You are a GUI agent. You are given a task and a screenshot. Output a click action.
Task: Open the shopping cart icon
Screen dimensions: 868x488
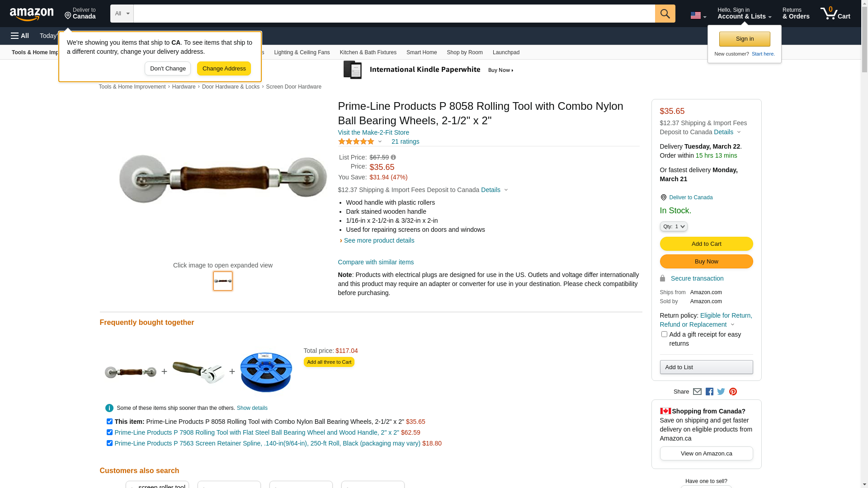pos(835,14)
